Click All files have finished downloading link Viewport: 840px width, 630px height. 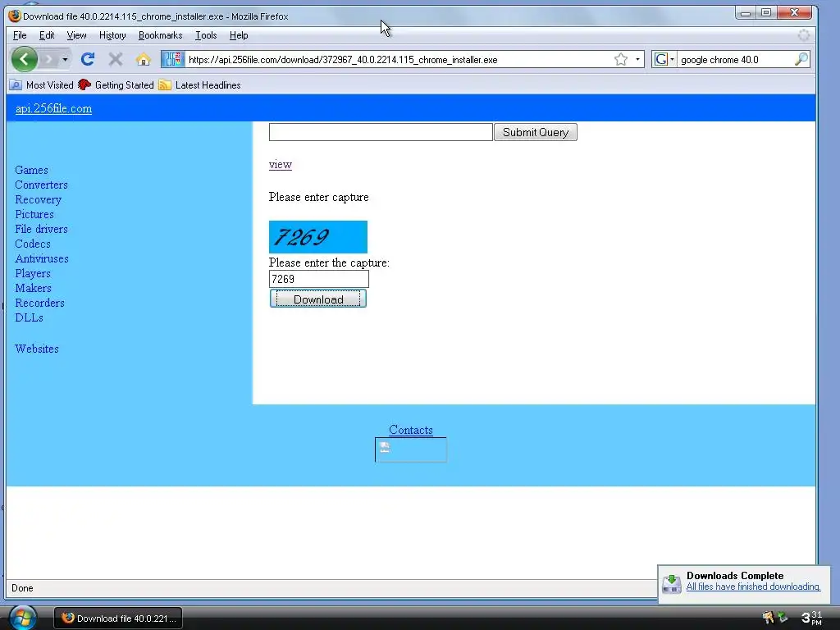[753, 587]
